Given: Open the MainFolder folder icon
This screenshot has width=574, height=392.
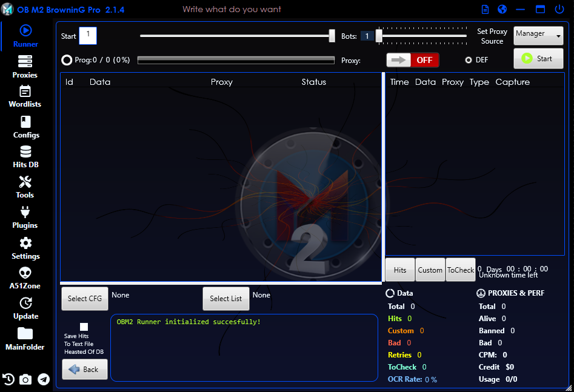Looking at the screenshot, I should point(25,339).
